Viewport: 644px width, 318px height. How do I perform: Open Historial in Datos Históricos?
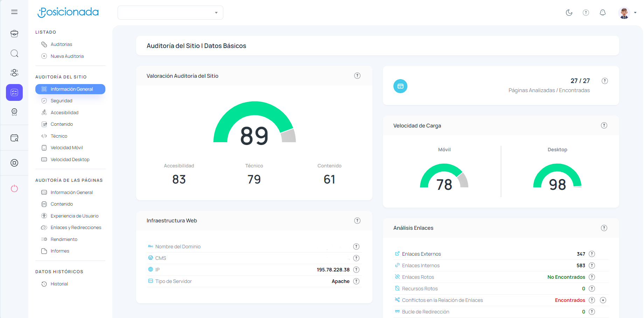point(59,284)
